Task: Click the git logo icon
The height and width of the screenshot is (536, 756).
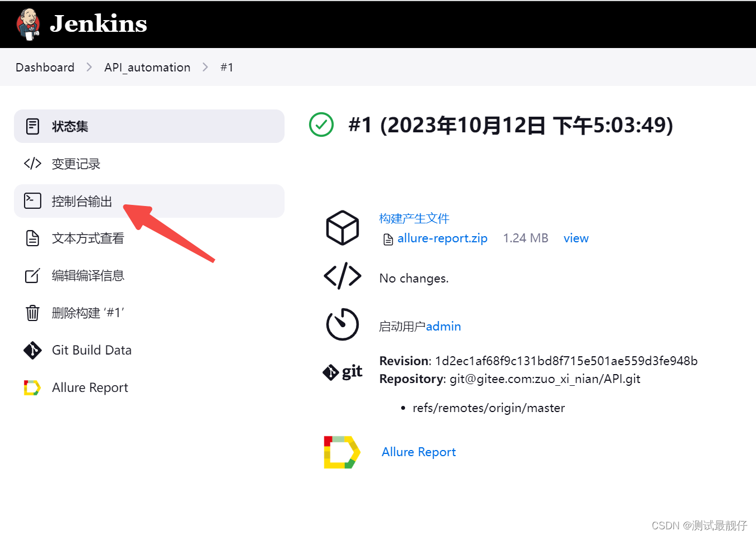Action: [343, 371]
